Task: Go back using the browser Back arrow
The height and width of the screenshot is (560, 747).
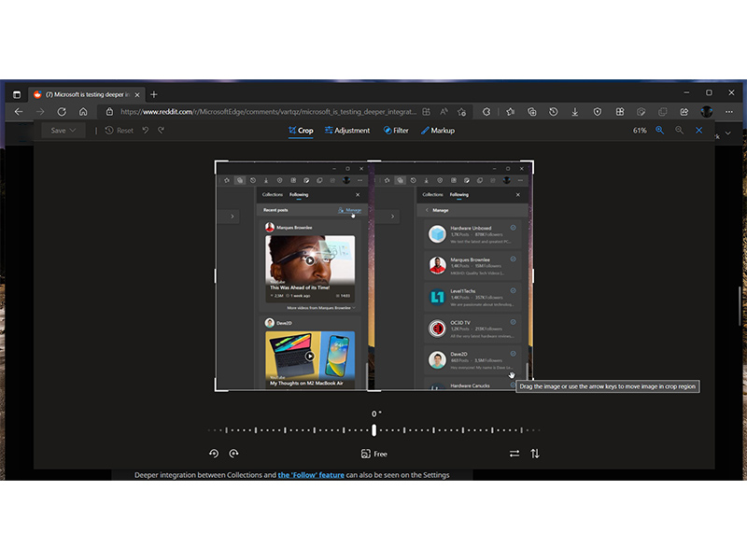Action: click(x=19, y=112)
